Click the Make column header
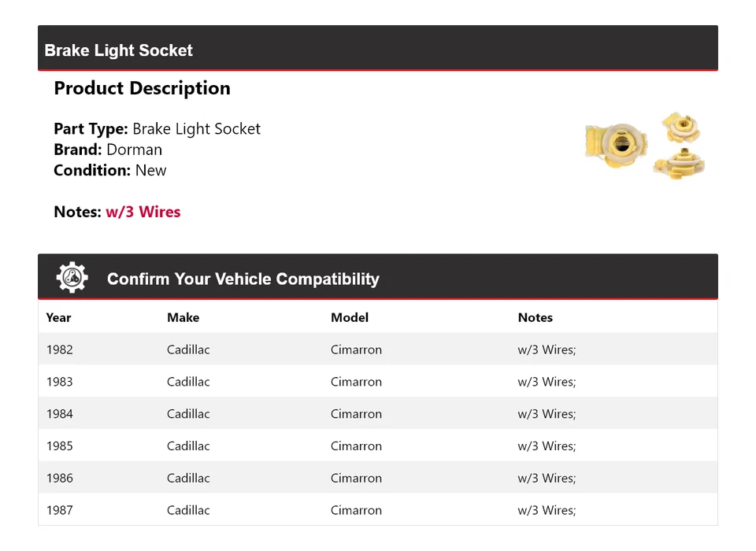 click(183, 317)
